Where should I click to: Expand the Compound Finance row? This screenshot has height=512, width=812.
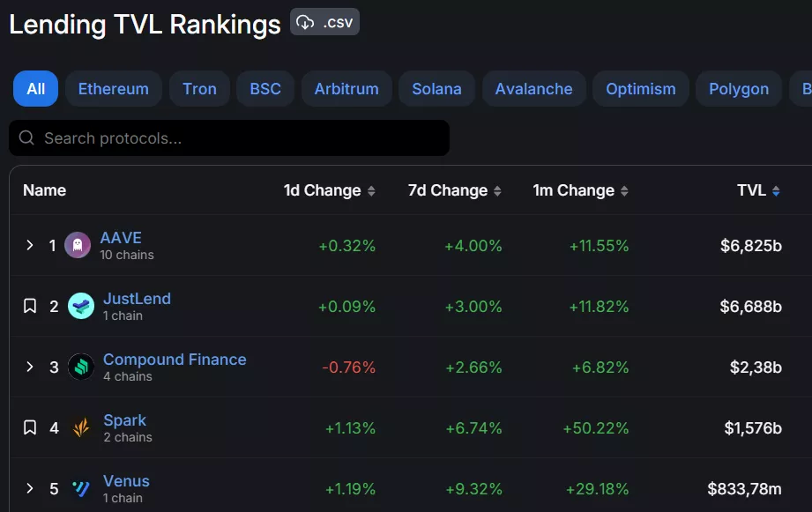tap(29, 366)
